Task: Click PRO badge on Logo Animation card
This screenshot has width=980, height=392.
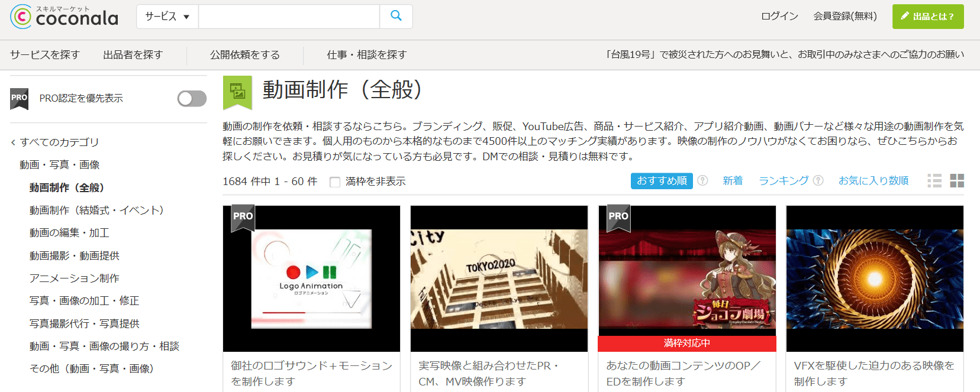Action: click(243, 218)
